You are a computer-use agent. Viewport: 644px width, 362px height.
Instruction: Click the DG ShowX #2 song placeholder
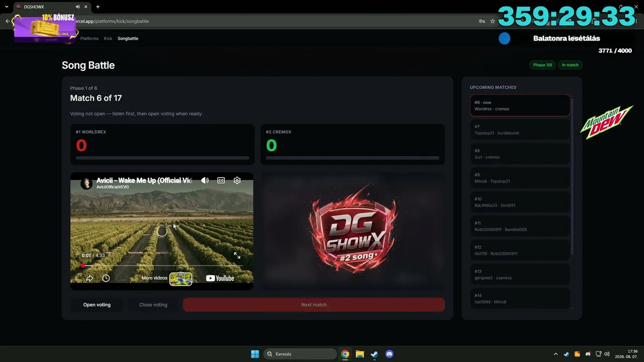[x=353, y=231]
